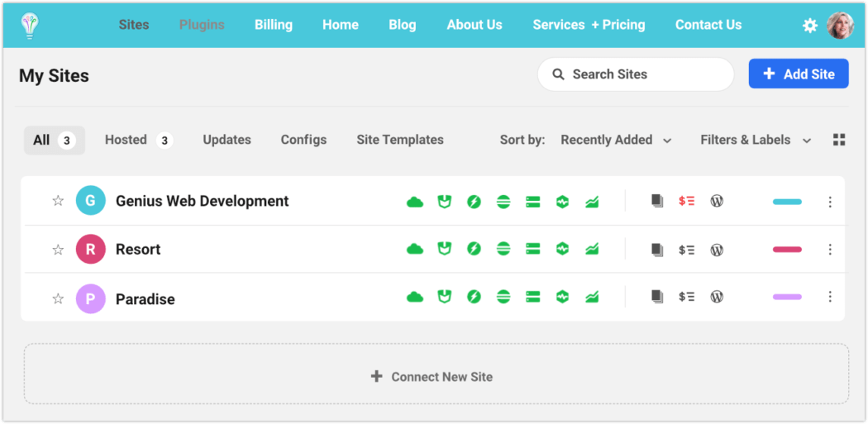Open more options menu for Paradise

tap(830, 297)
